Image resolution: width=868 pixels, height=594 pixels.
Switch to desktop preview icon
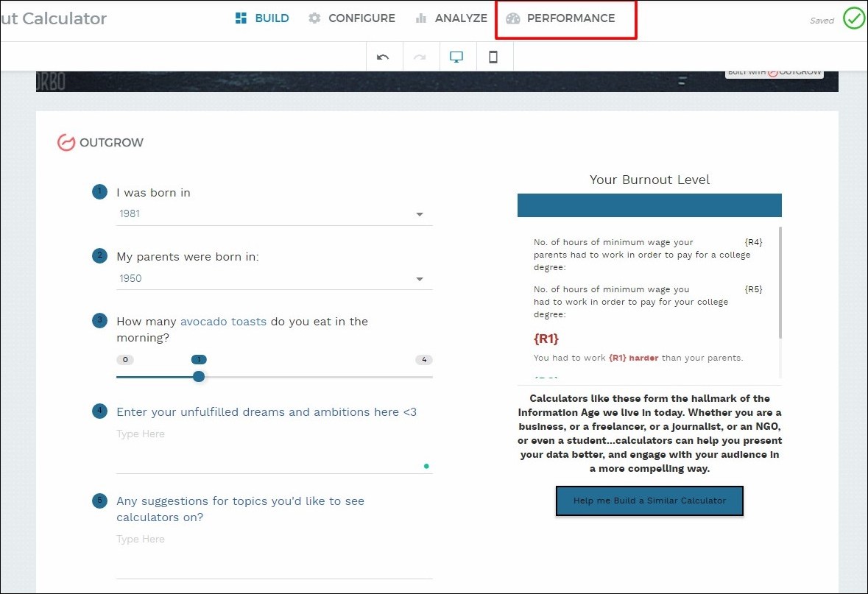tap(456, 57)
